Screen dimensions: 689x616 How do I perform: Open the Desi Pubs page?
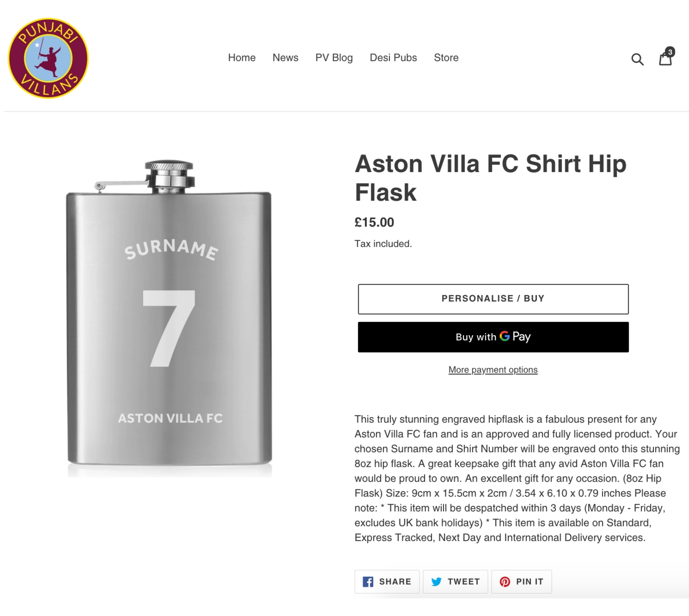coord(393,57)
